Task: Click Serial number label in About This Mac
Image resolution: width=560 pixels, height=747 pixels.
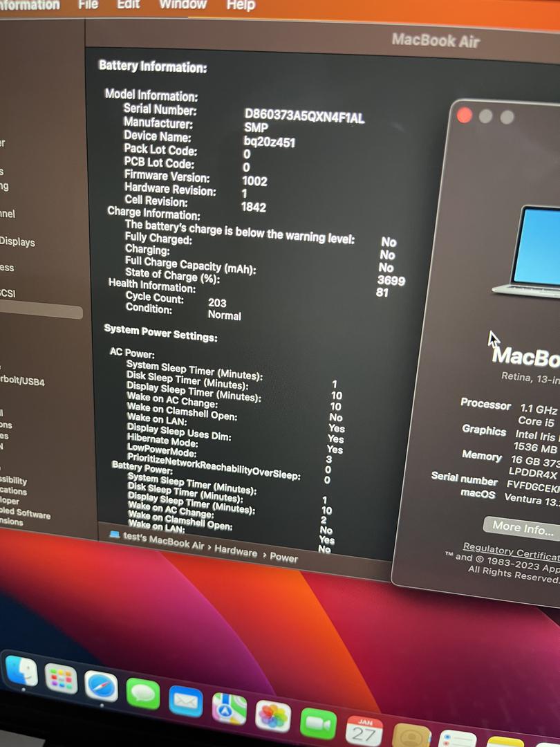Action: coord(465,479)
